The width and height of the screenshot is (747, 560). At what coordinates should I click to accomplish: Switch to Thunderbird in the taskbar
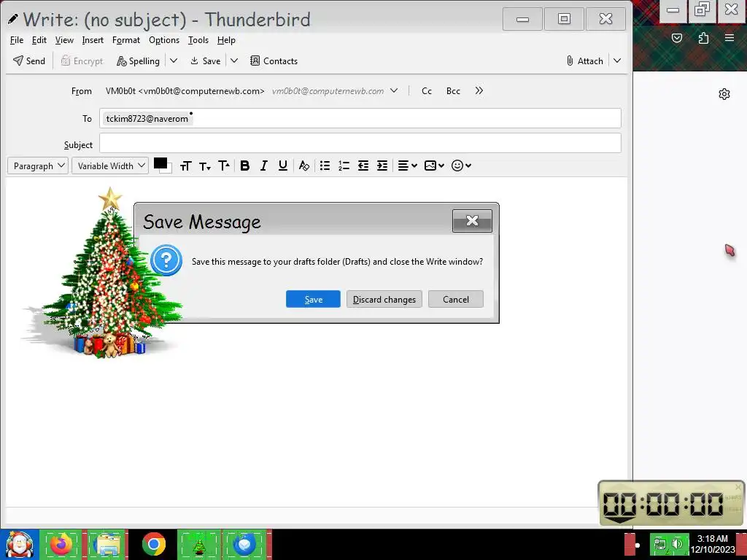tap(244, 545)
